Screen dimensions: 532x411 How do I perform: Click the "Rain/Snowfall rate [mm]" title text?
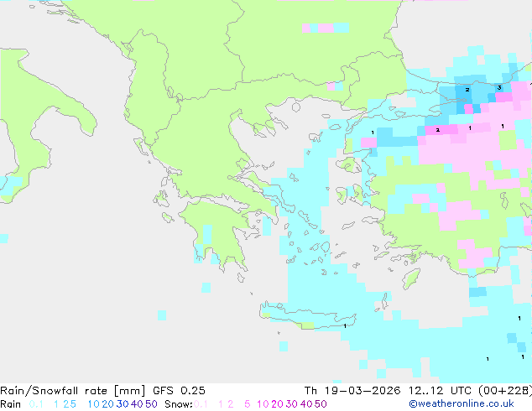point(73,391)
